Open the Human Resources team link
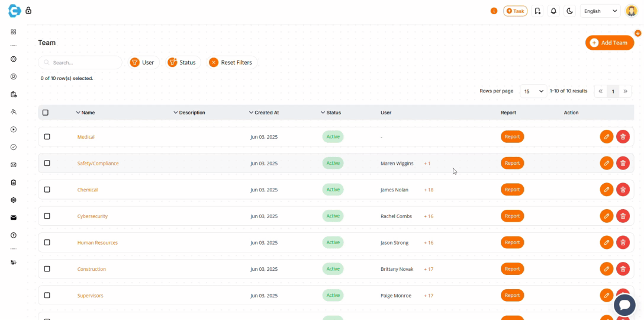644x320 pixels. pos(98,243)
